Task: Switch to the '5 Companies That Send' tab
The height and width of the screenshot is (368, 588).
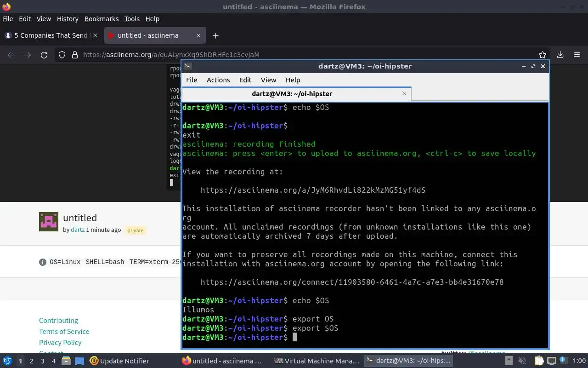Action: [x=51, y=35]
